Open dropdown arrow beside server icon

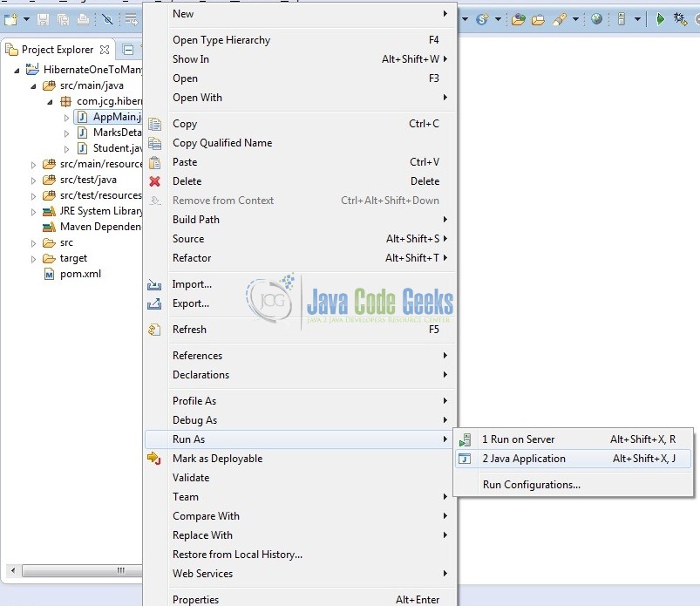pyautogui.click(x=637, y=19)
